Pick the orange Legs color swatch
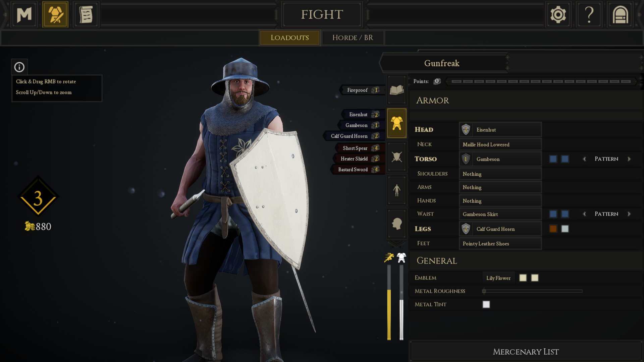 553,229
